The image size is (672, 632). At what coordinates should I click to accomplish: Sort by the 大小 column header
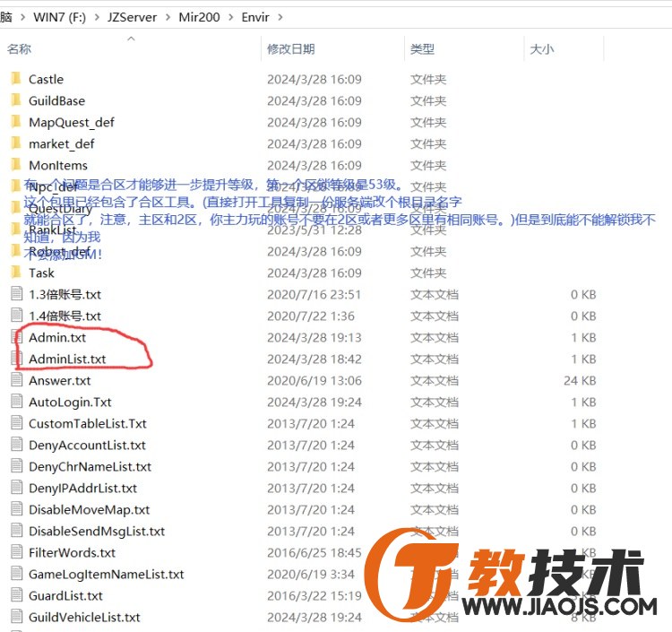tap(541, 49)
